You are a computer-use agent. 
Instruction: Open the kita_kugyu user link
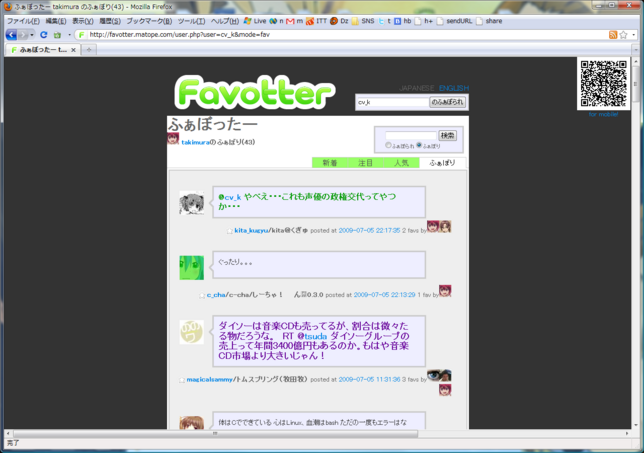click(x=251, y=230)
